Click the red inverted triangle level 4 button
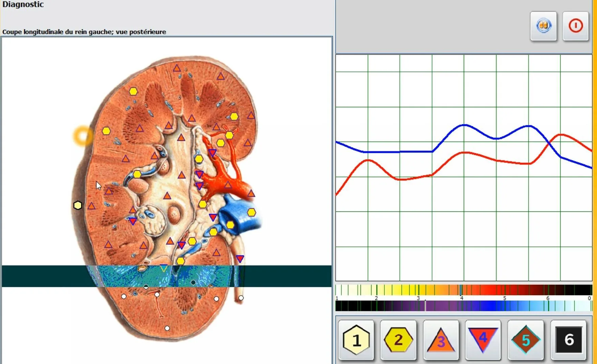 [x=483, y=340]
